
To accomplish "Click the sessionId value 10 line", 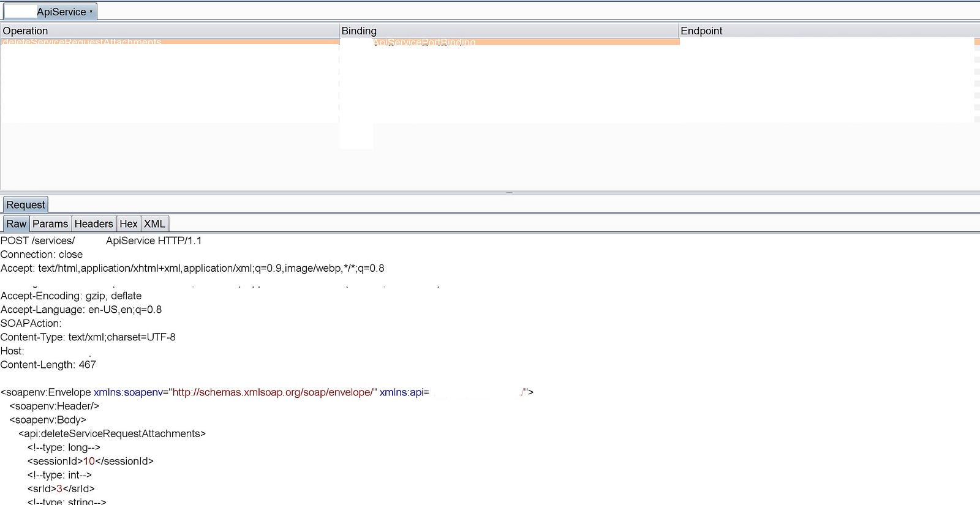I will click(90, 461).
